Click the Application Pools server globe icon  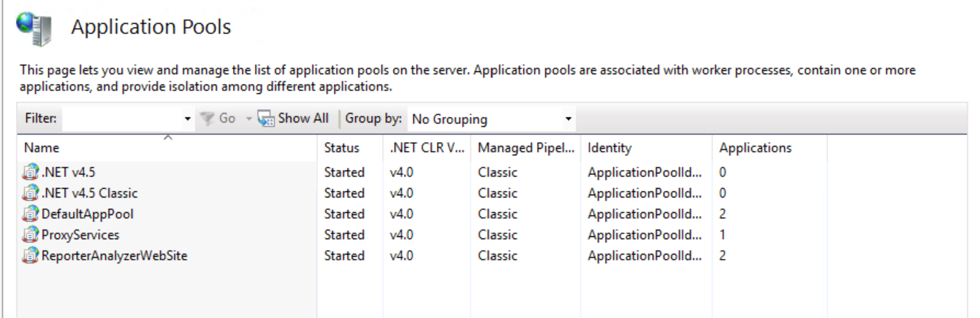(x=34, y=29)
